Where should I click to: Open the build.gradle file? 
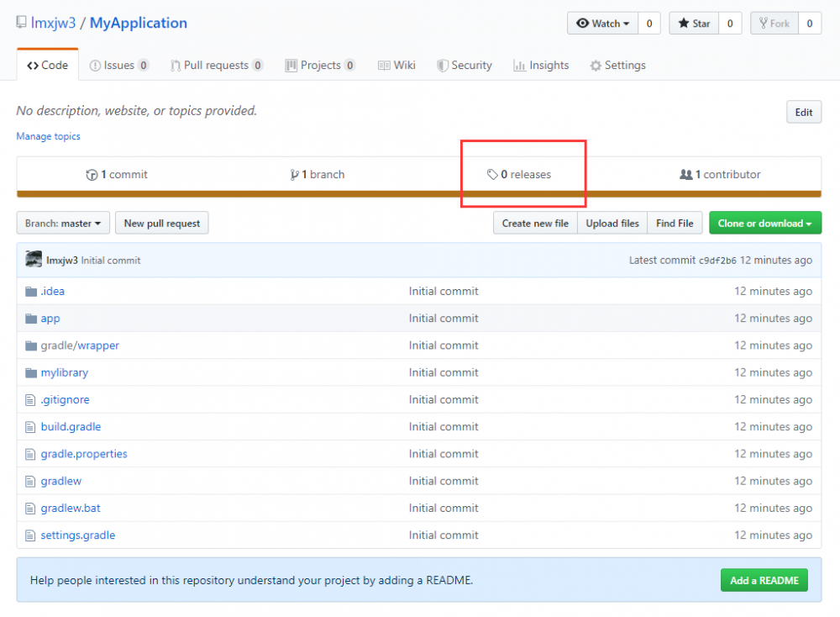click(71, 427)
